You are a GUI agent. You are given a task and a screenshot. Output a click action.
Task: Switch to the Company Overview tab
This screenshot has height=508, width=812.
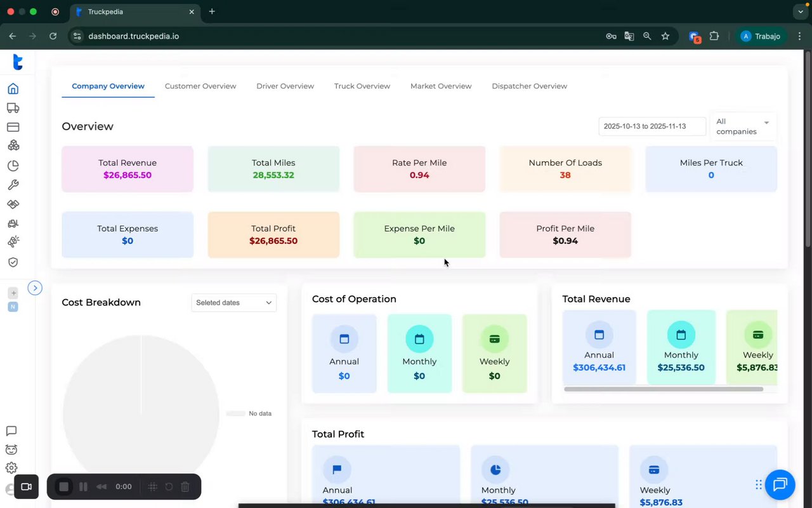click(108, 86)
